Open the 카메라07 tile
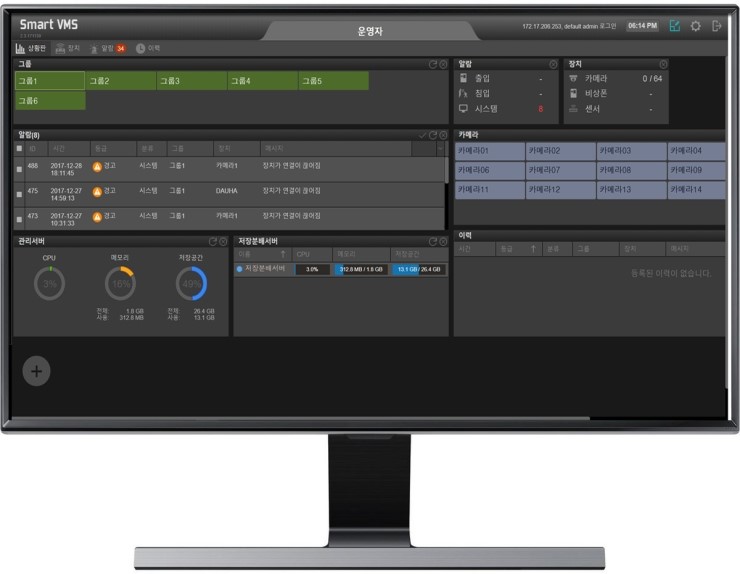740x574 pixels. pos(561,170)
